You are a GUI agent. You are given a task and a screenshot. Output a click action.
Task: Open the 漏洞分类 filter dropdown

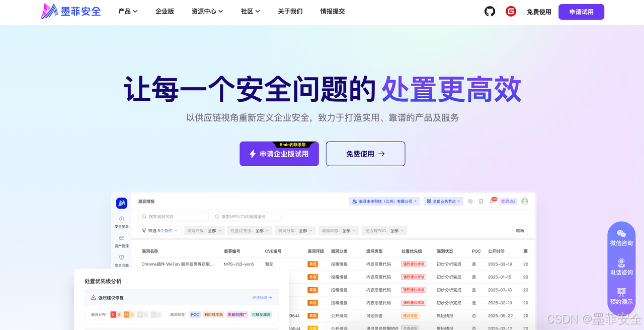coord(295,231)
